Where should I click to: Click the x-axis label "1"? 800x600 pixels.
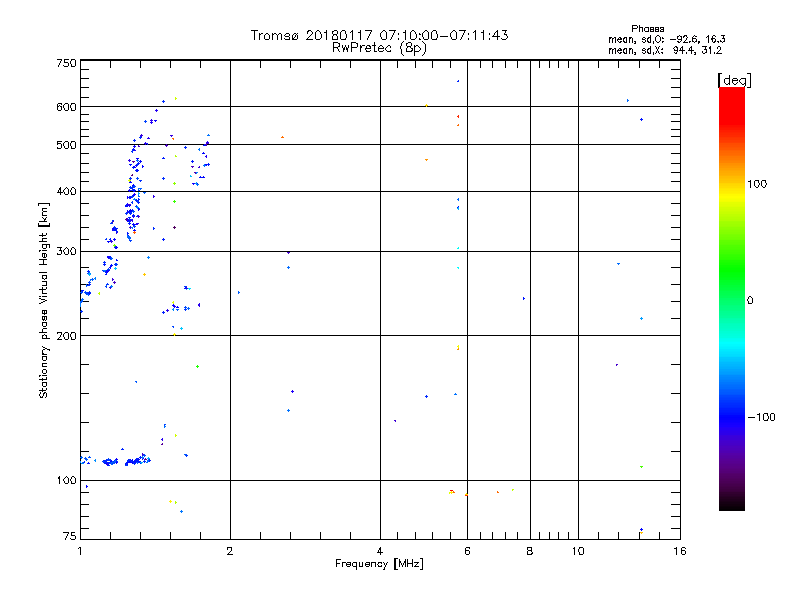point(80,551)
